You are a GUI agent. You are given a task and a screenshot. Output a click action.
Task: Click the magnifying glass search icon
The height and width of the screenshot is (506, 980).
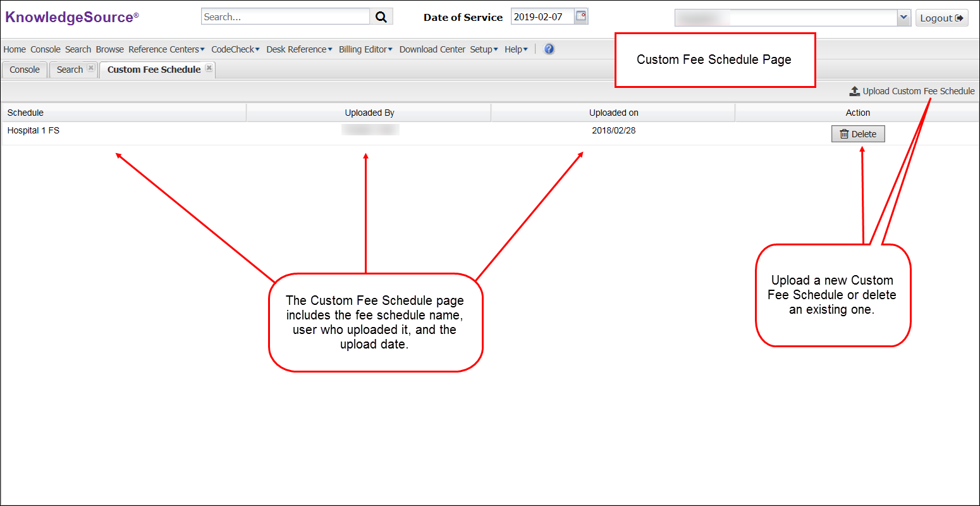[x=381, y=17]
